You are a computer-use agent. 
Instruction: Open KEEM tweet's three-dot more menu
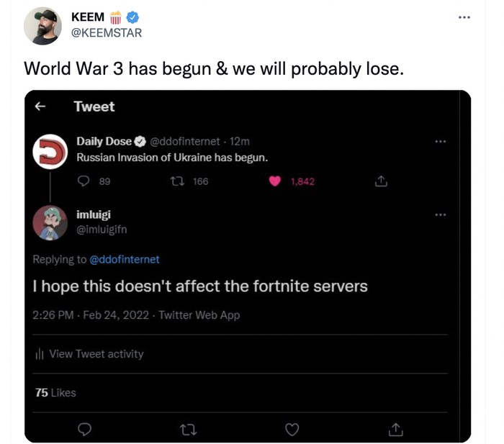pyautogui.click(x=464, y=17)
